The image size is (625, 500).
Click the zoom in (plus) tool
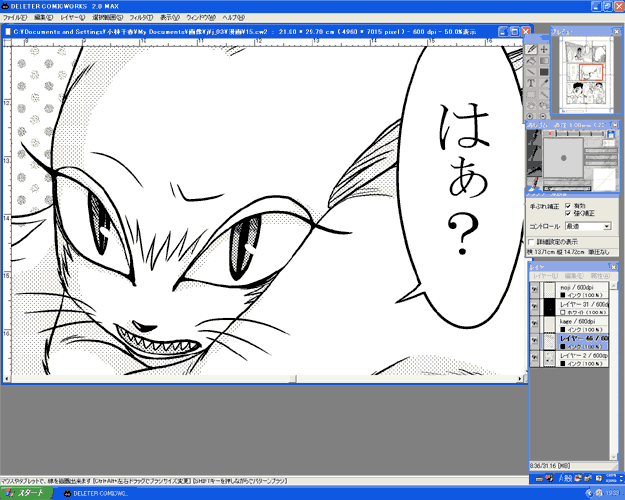point(530,116)
